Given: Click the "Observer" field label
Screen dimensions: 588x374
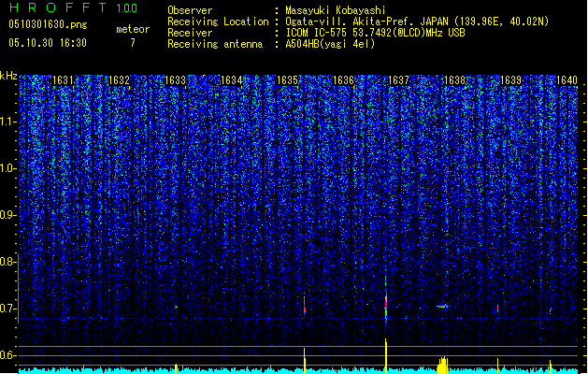Looking at the screenshot, I should pos(190,10).
